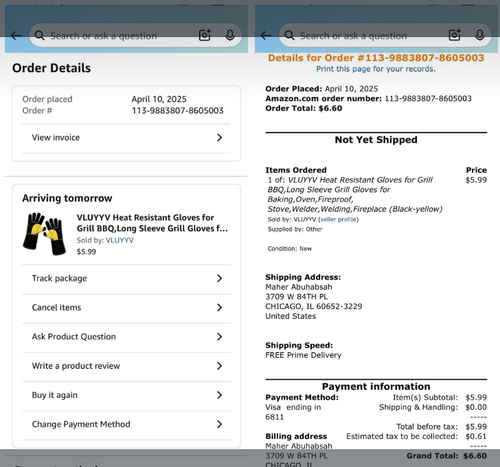This screenshot has height=467, width=500.
Task: Open camera lens search in left panel
Action: (x=205, y=35)
